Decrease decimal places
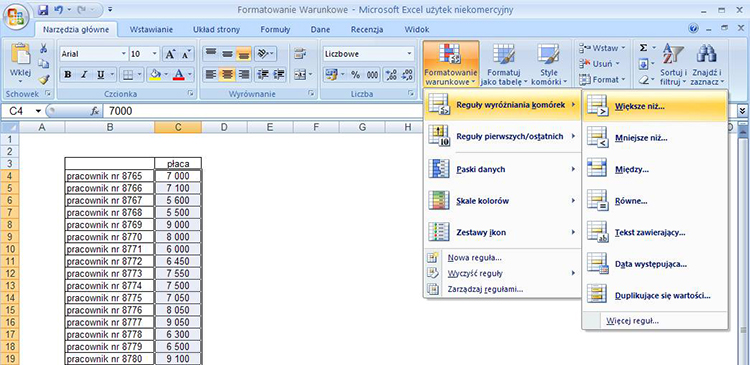750x365 pixels. 408,75
